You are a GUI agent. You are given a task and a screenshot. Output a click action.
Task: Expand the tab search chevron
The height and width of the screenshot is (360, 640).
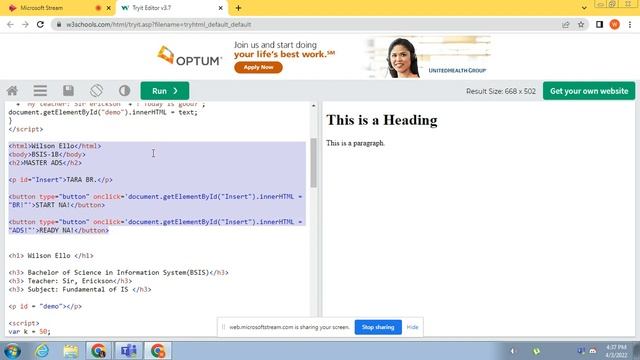coord(584,8)
